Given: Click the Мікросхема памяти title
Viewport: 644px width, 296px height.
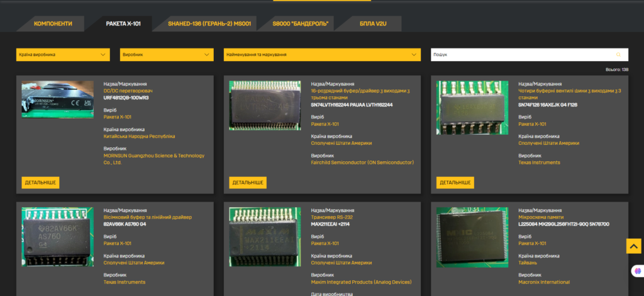Looking at the screenshot, I should [x=541, y=217].
